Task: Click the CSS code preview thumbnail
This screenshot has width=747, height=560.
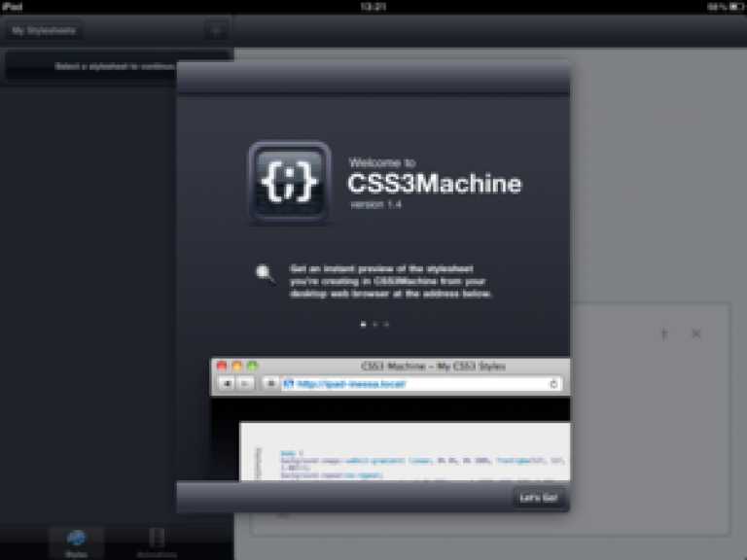Action: click(404, 450)
